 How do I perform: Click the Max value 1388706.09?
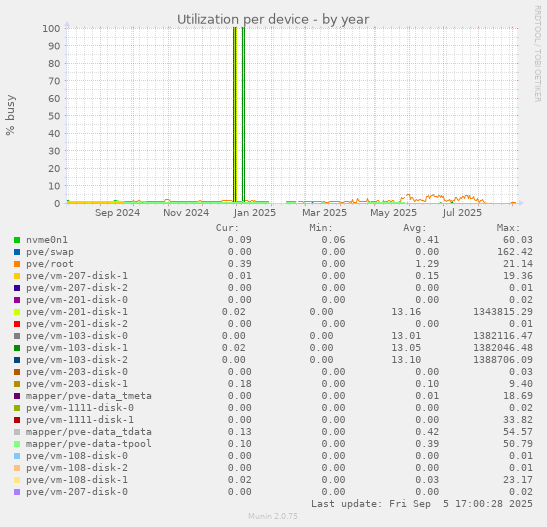click(x=503, y=360)
